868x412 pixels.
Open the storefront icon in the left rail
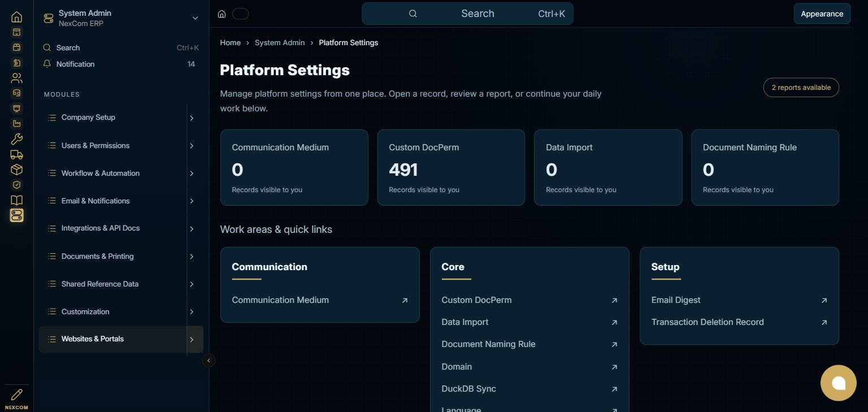tap(17, 47)
